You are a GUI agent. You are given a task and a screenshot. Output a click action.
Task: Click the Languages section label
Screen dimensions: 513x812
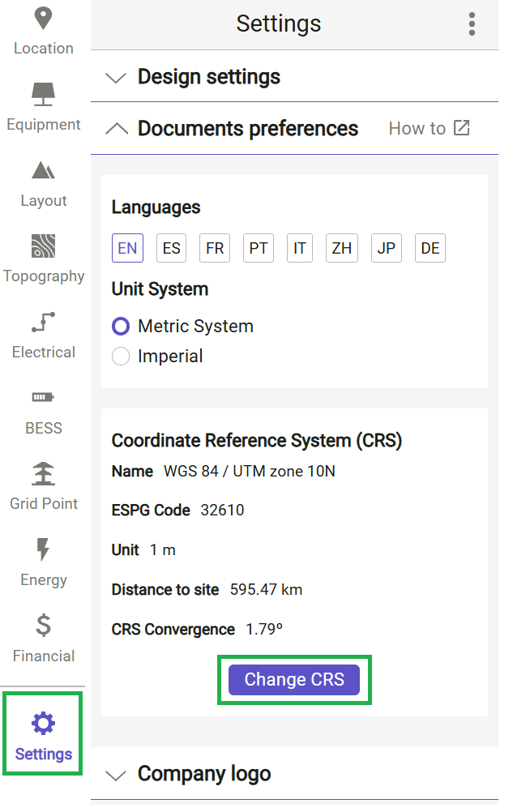156,207
